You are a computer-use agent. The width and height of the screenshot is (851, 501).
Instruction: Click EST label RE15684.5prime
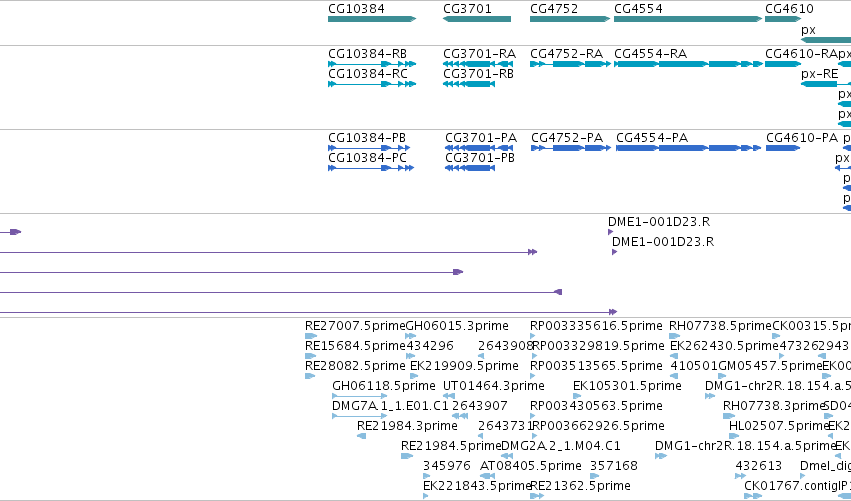point(355,346)
